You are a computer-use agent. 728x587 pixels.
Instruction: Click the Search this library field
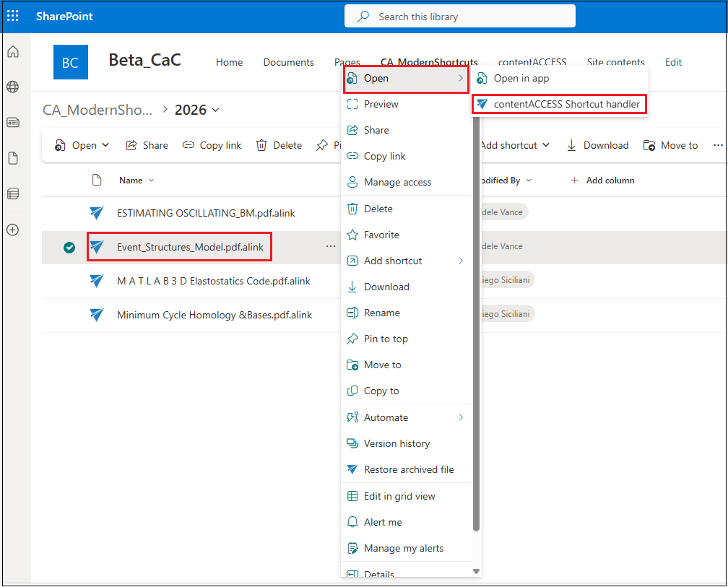(459, 16)
